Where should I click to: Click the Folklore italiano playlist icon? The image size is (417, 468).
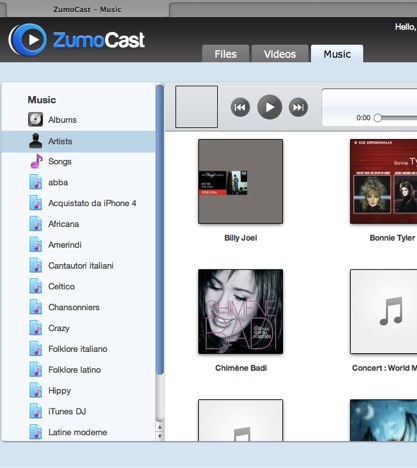(36, 349)
